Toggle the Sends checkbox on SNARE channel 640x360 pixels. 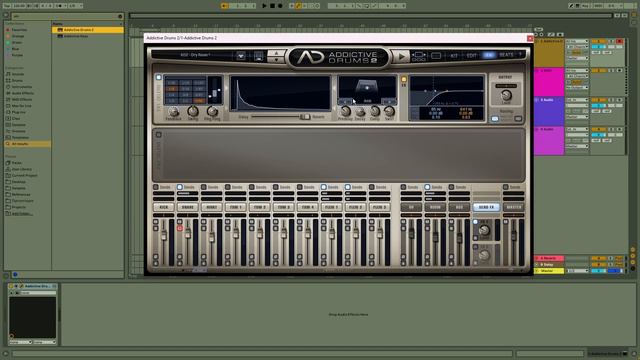180,187
